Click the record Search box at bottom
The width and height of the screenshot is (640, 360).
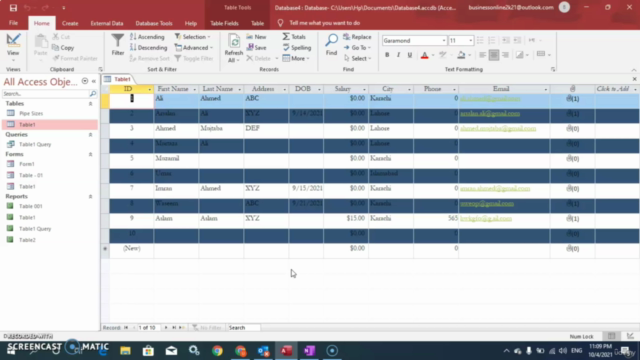(x=244, y=328)
